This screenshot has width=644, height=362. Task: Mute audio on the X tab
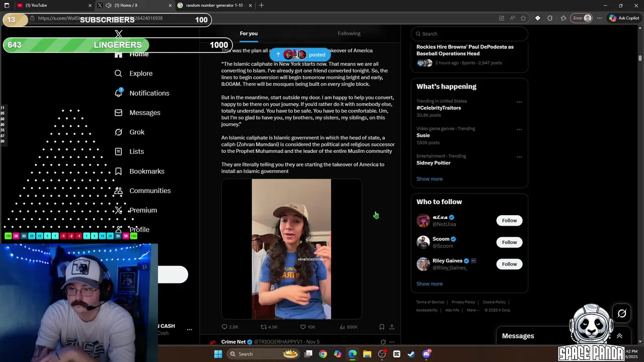[x=108, y=6]
